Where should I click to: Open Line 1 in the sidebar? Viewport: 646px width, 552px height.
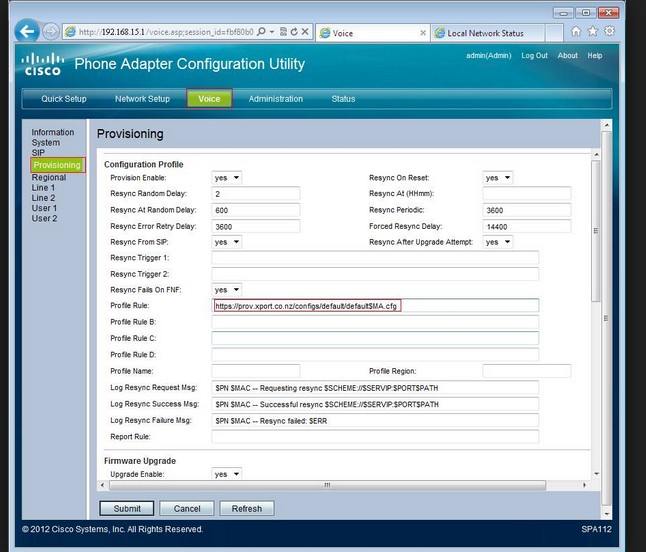(x=43, y=188)
